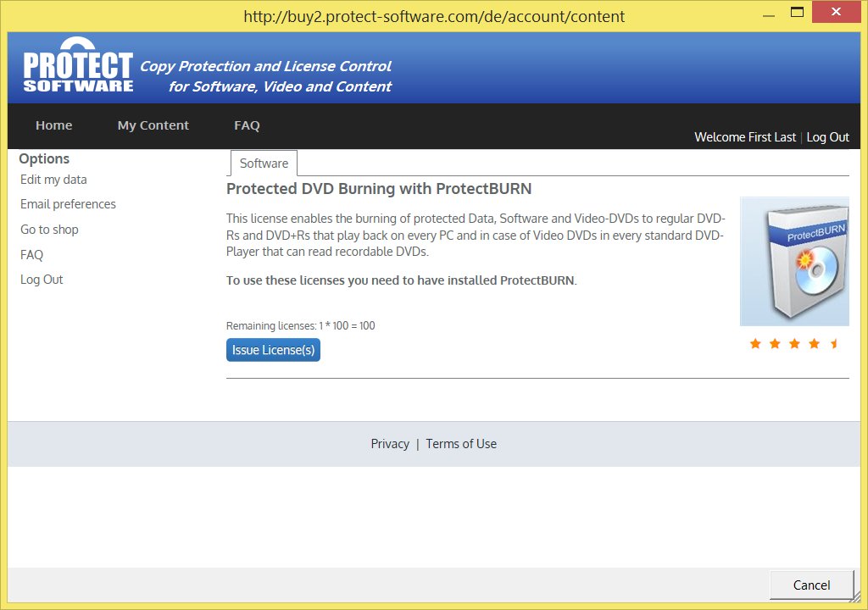
Task: Open the Privacy link in the footer
Action: tap(390, 444)
